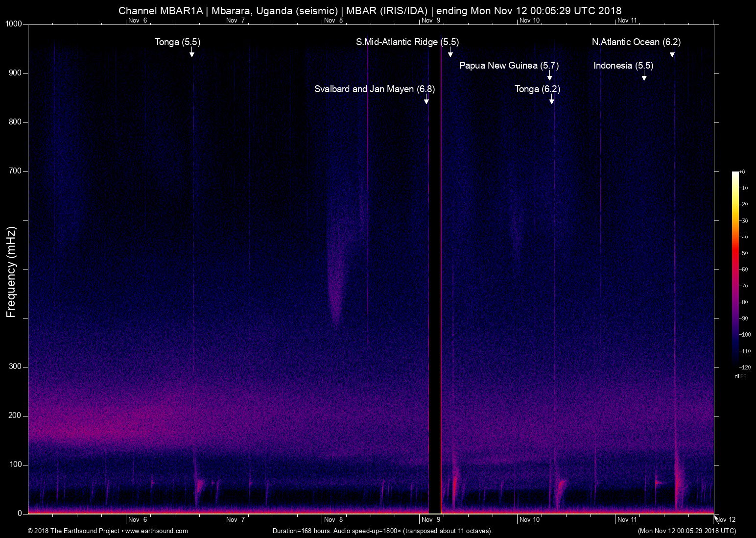Click the Nov 10 label on bottom timeline

pos(529,520)
